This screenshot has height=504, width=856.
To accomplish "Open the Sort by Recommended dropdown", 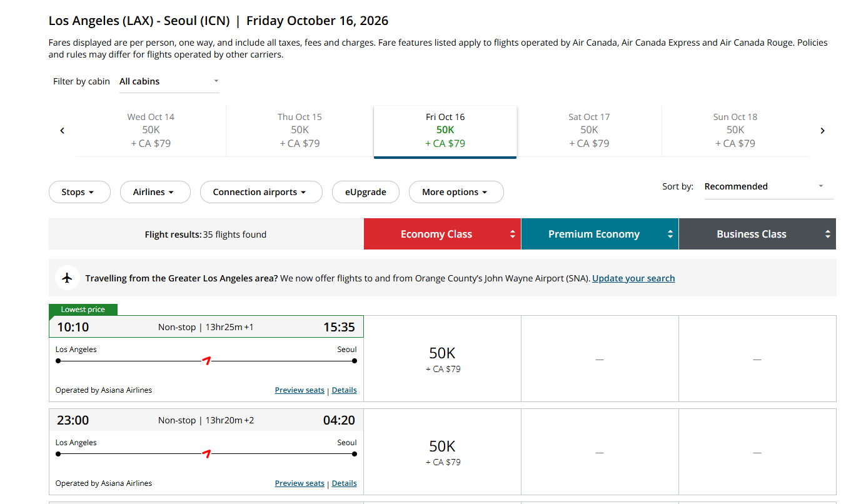I will tap(768, 186).
